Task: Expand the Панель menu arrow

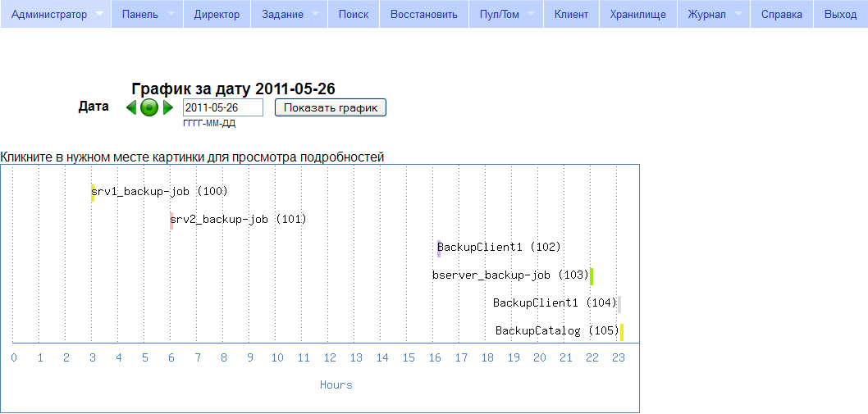Action: (x=171, y=15)
